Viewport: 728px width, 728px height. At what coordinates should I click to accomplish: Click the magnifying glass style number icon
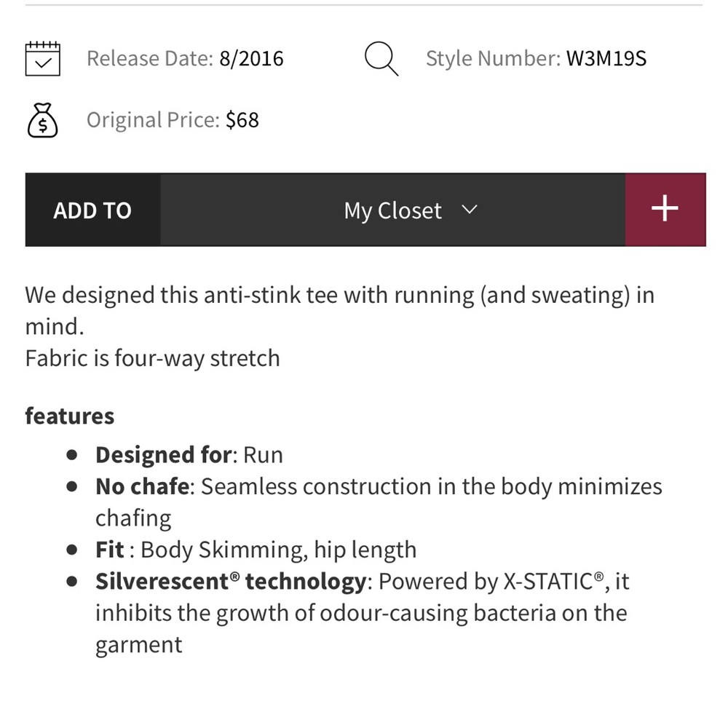point(381,58)
